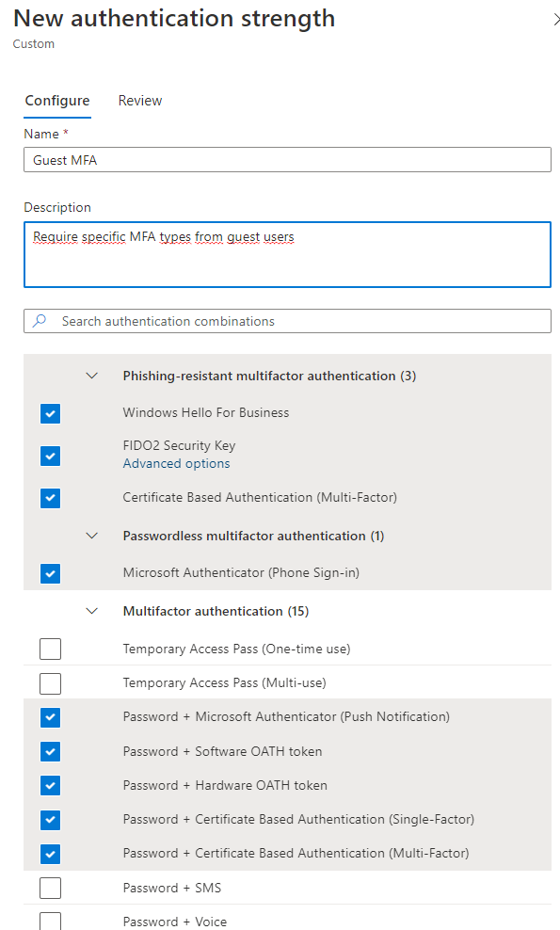The image size is (560, 930).
Task: Open FIDO2 Advanced options link
Action: pyautogui.click(x=176, y=463)
